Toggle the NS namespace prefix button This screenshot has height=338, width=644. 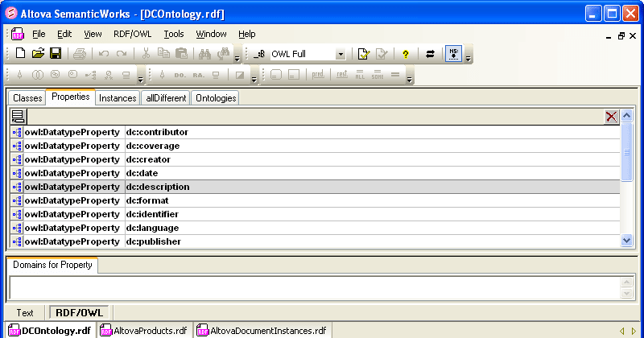(x=454, y=54)
